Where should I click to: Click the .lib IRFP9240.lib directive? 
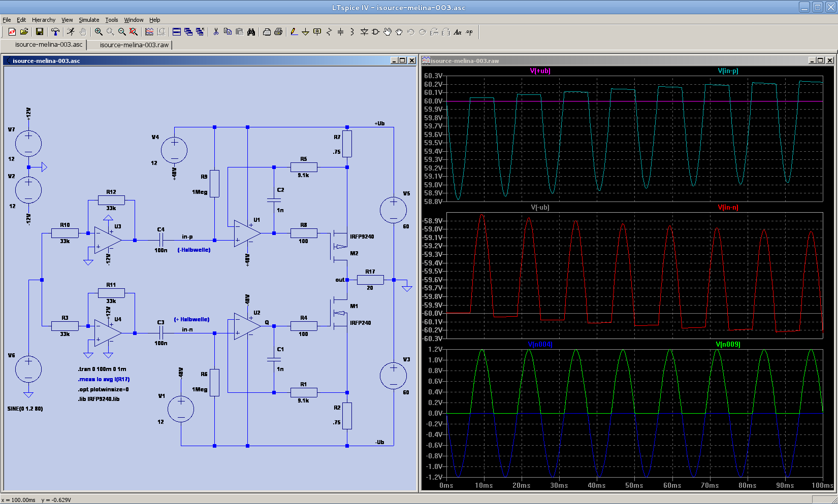click(x=99, y=399)
